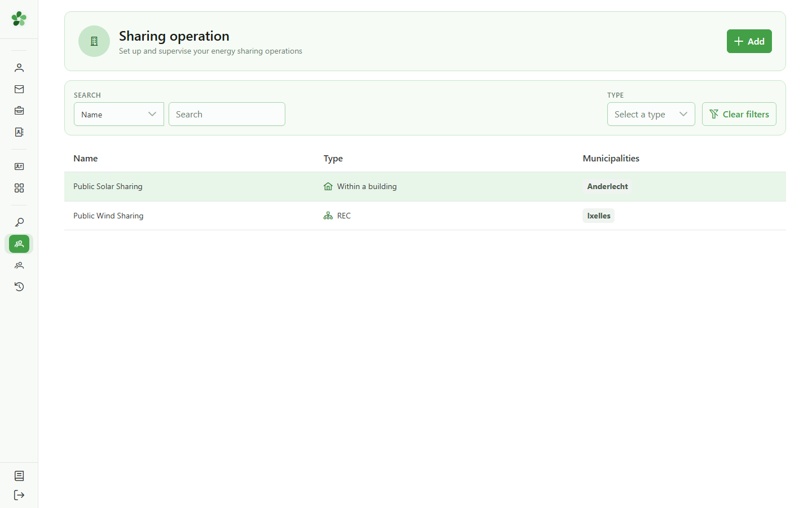Image resolution: width=812 pixels, height=508 pixels.
Task: Open the contacts book sidebar icon
Action: pos(19,132)
